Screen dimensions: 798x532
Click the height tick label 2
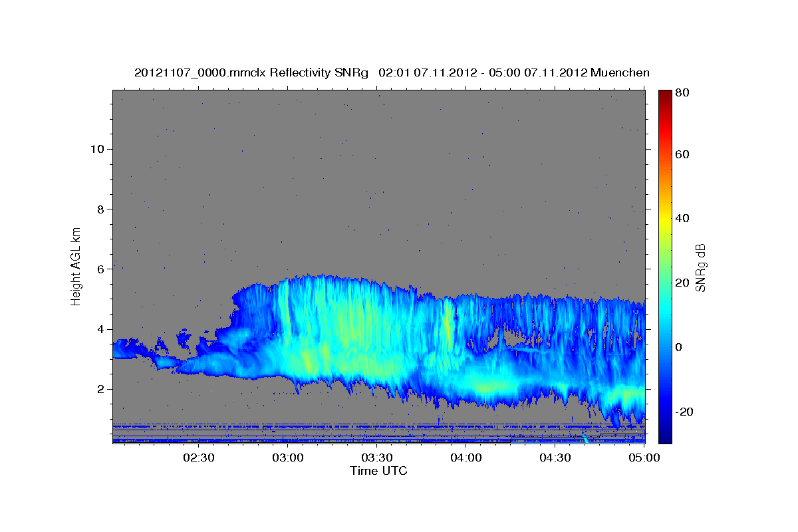[x=99, y=389]
